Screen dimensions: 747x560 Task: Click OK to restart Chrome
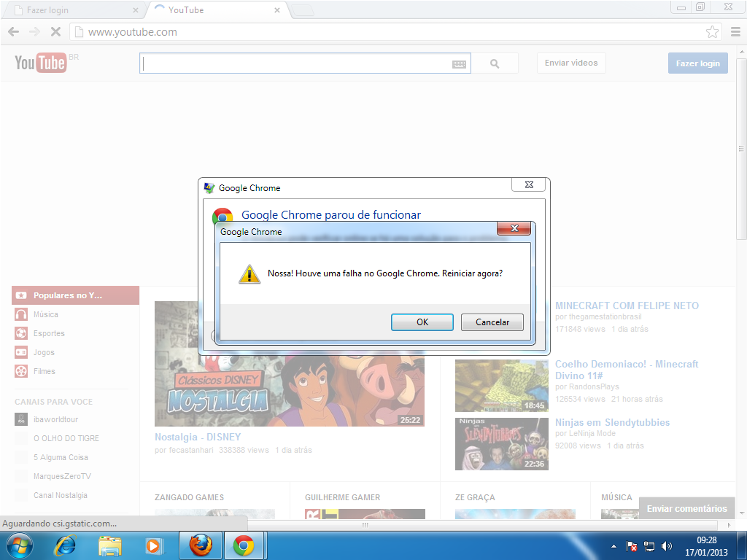[422, 322]
